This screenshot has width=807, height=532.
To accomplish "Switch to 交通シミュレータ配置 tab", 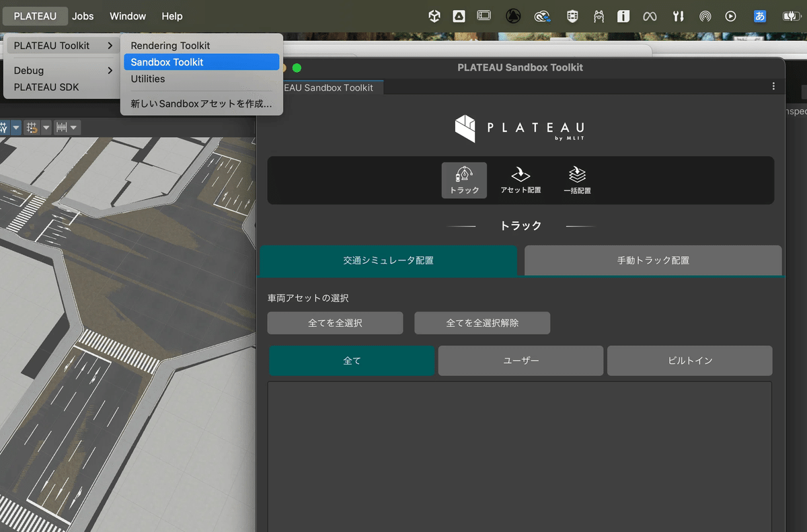I will (388, 260).
